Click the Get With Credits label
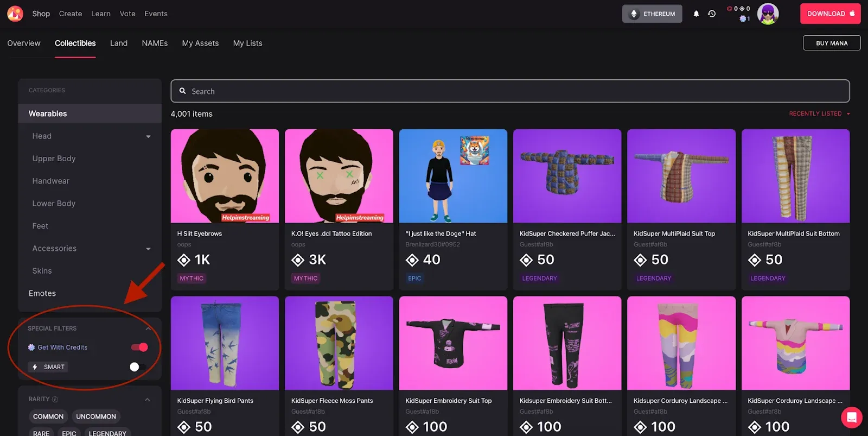This screenshot has height=436, width=868. [62, 347]
